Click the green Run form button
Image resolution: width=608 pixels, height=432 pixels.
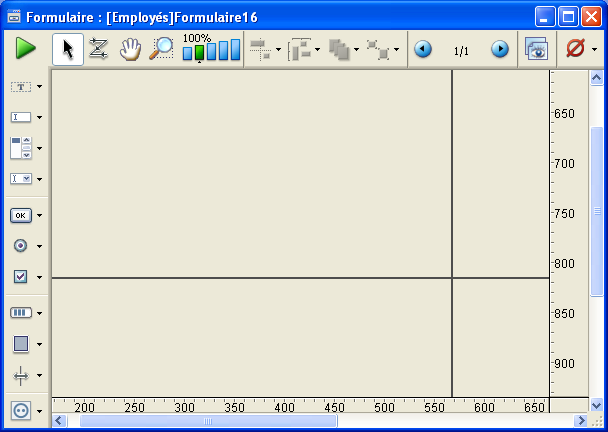pyautogui.click(x=26, y=49)
